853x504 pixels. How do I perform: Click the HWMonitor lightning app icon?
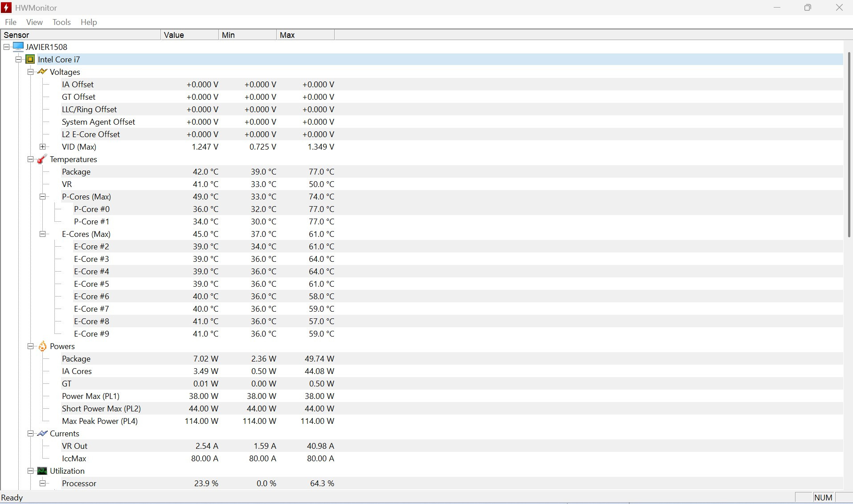click(6, 8)
